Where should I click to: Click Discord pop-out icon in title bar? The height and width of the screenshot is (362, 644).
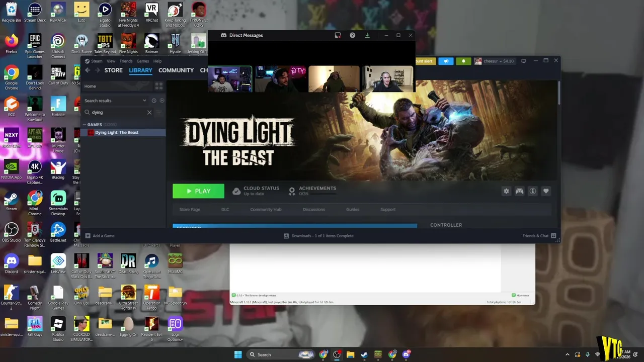coord(338,35)
